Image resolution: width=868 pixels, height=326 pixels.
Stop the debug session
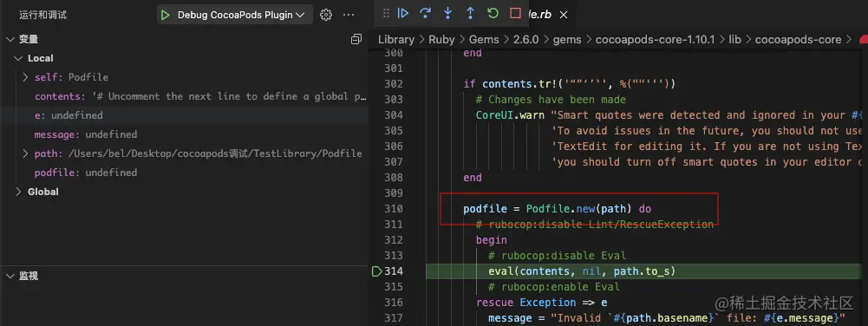click(515, 13)
